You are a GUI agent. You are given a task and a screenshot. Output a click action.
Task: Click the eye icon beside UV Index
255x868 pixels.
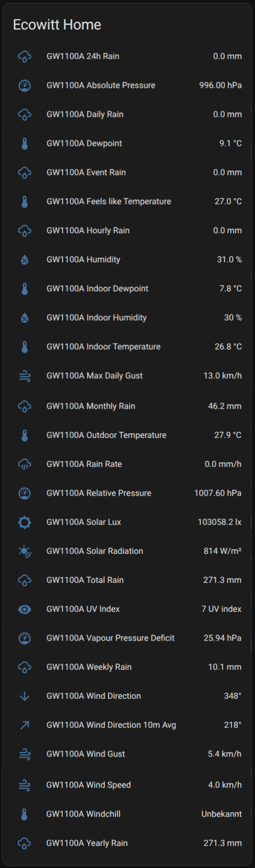[25, 609]
